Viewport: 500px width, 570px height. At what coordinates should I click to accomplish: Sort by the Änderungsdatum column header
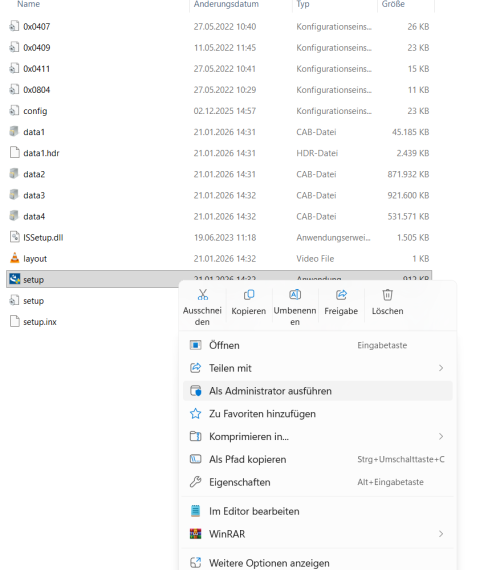pos(226,4)
